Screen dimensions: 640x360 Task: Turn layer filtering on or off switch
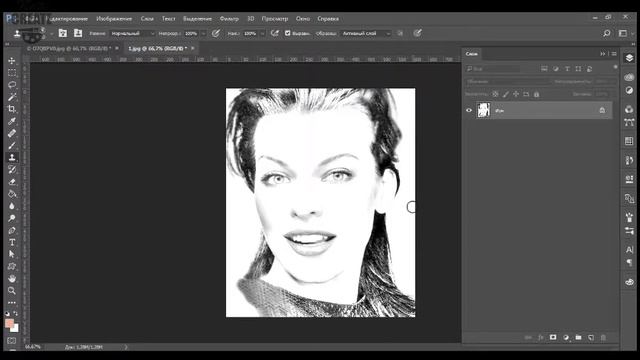pos(616,67)
